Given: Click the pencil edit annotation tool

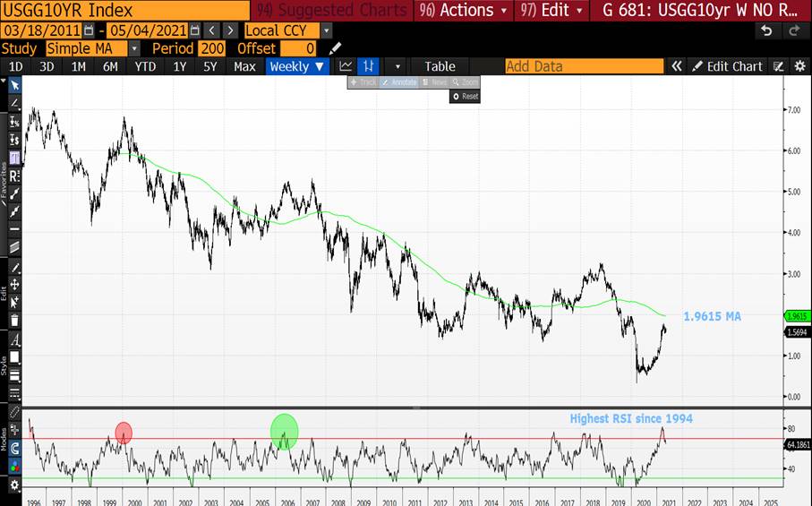Looking at the screenshot, I should click(14, 268).
